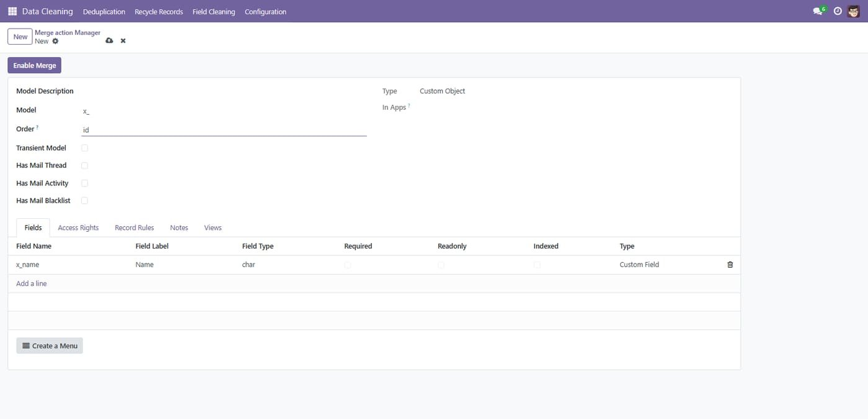Click the Readonly column header
The height and width of the screenshot is (419, 868).
[452, 246]
